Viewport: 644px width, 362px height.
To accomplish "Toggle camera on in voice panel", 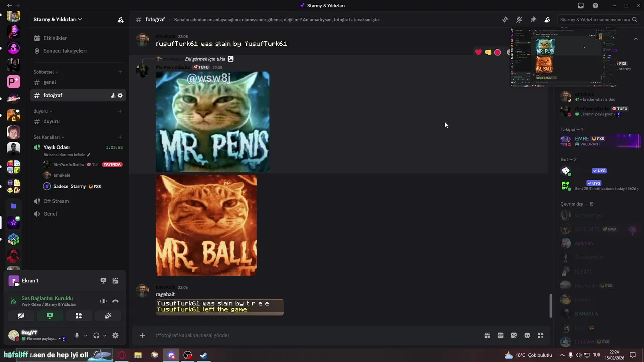I will (x=21, y=316).
